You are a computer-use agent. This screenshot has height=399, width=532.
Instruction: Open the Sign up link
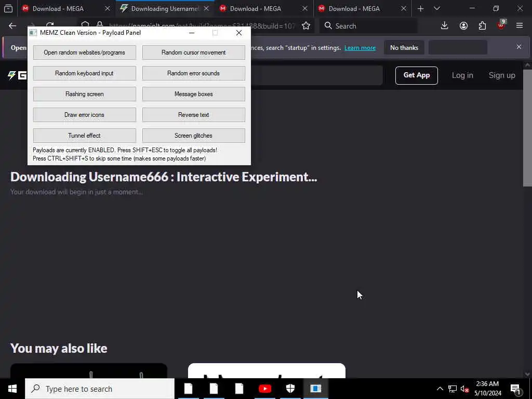click(x=502, y=75)
